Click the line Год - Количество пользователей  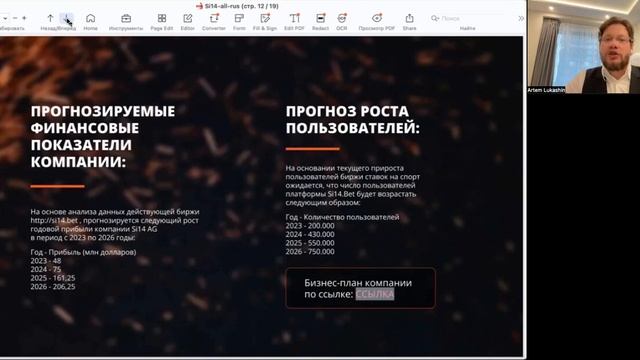pos(342,217)
